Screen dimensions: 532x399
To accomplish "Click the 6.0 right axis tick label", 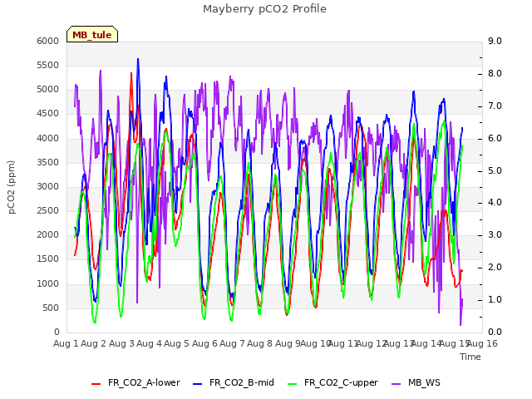I will (x=495, y=138).
